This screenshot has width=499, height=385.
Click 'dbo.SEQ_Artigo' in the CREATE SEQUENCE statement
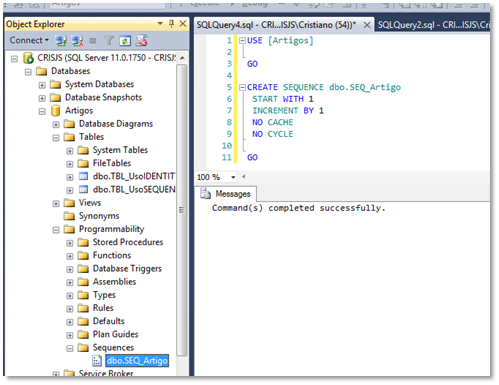point(365,87)
